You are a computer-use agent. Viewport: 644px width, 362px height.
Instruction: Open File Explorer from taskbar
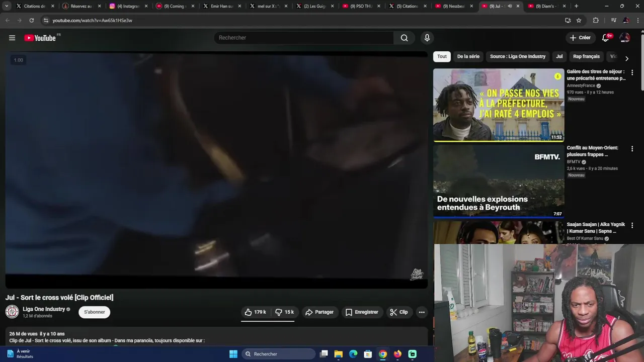pos(339,354)
